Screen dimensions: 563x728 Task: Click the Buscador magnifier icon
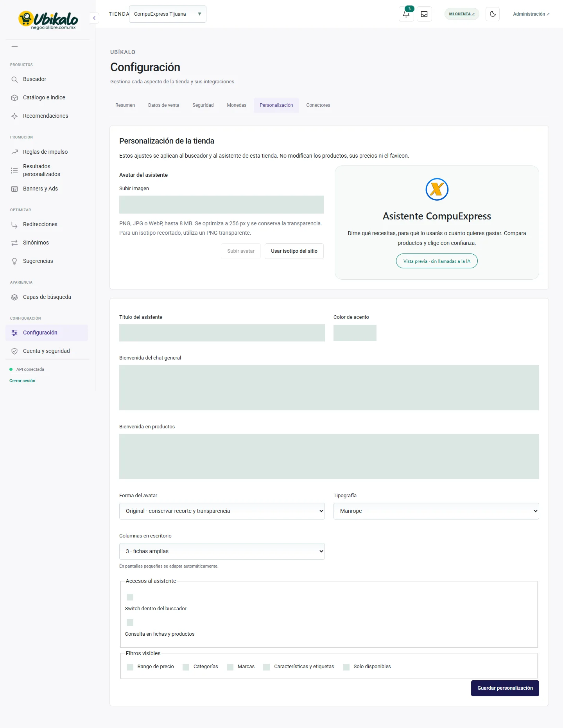pos(14,79)
